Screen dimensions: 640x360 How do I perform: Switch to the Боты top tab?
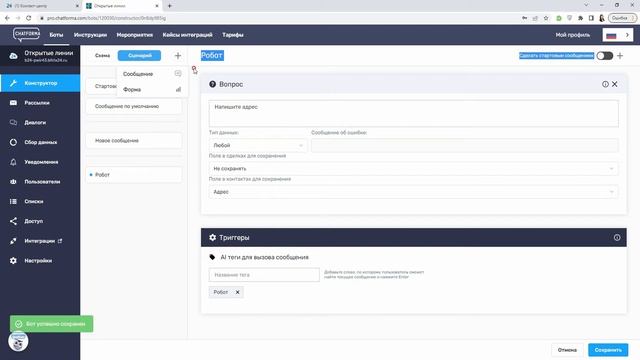click(56, 35)
